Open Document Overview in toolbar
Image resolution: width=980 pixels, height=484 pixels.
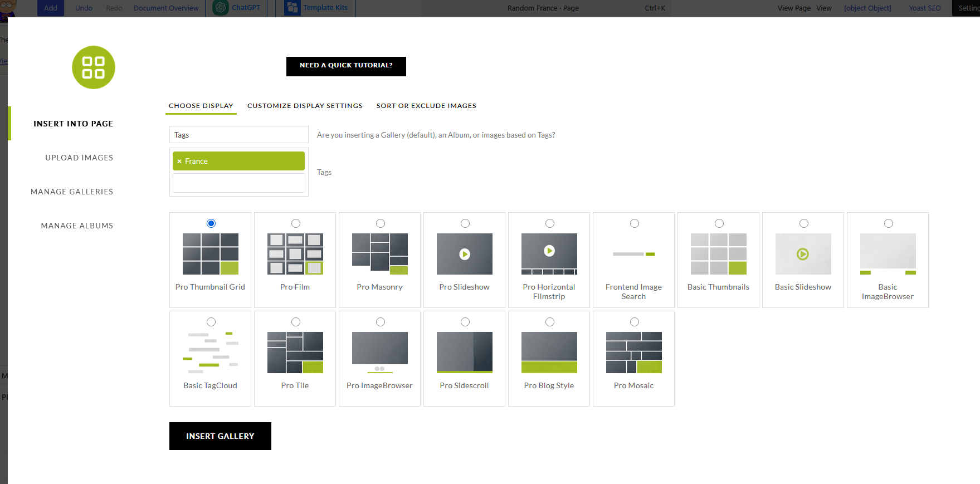(x=166, y=8)
